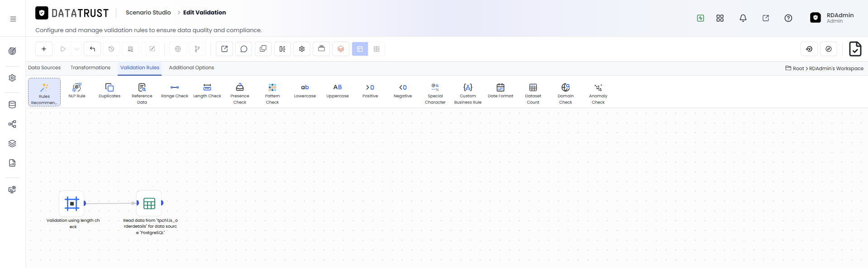Click the pencil edit toolbar icon
868x268 pixels.
click(x=152, y=49)
